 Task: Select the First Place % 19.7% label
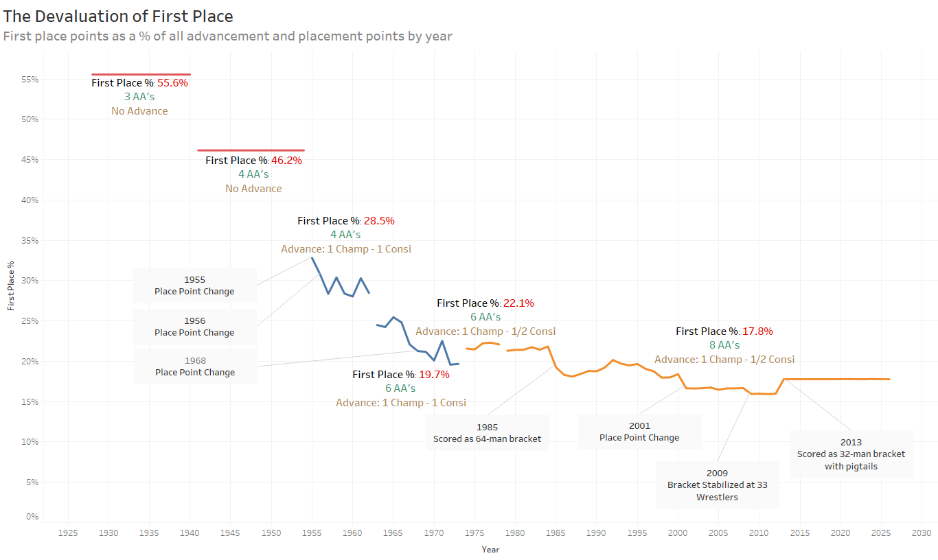point(401,375)
